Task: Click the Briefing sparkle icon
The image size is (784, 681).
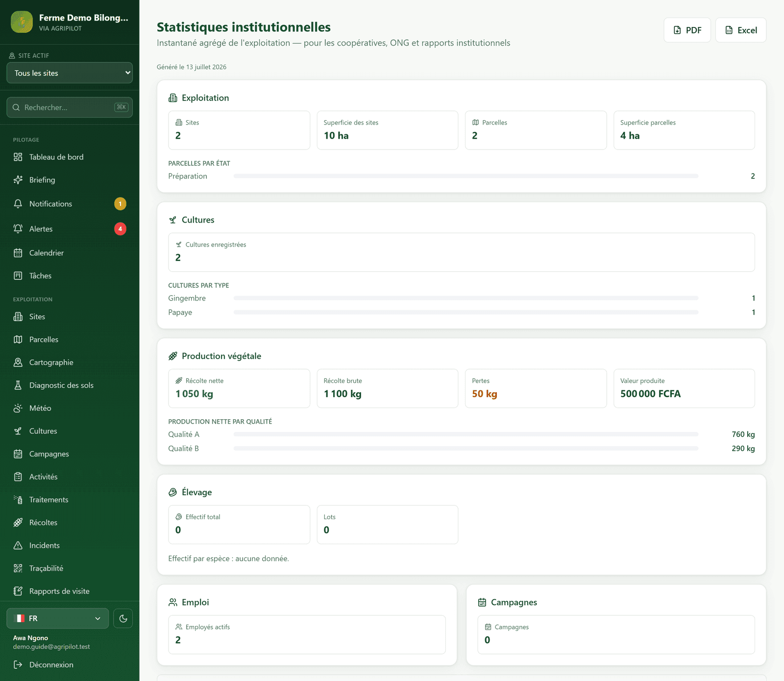Action: (18, 180)
